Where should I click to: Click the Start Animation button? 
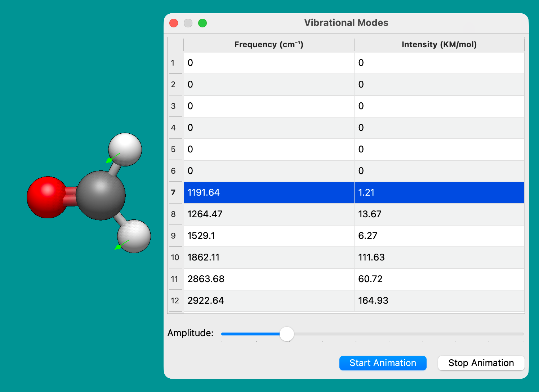click(383, 363)
